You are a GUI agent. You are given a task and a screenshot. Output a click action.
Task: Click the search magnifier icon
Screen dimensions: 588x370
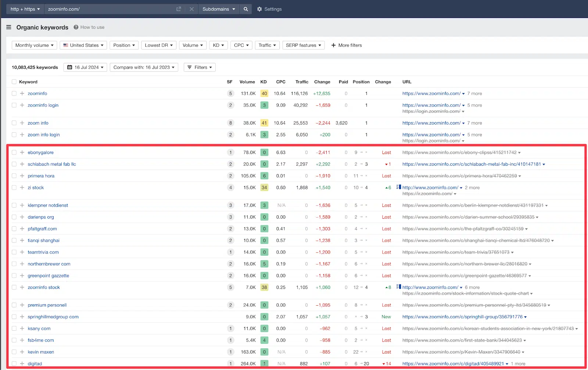point(245,9)
